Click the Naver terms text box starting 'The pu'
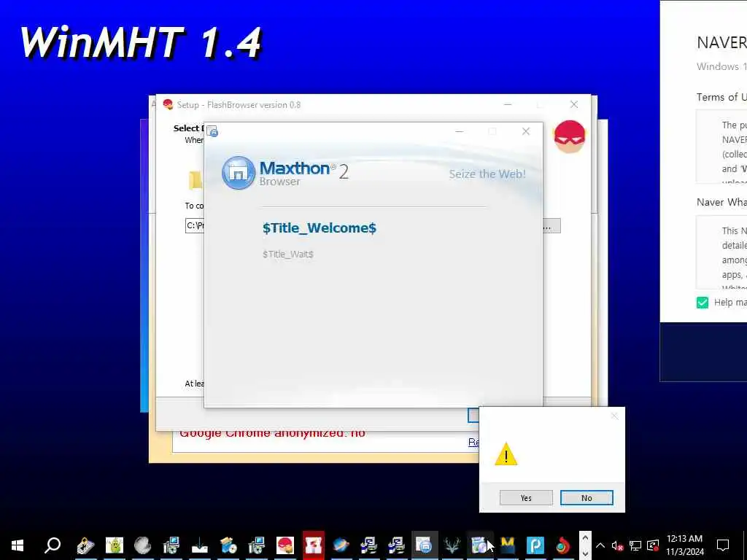This screenshot has width=747, height=560. (721, 147)
